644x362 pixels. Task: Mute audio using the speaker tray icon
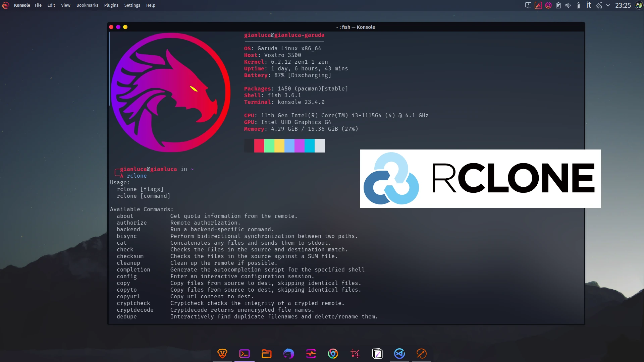coord(568,5)
